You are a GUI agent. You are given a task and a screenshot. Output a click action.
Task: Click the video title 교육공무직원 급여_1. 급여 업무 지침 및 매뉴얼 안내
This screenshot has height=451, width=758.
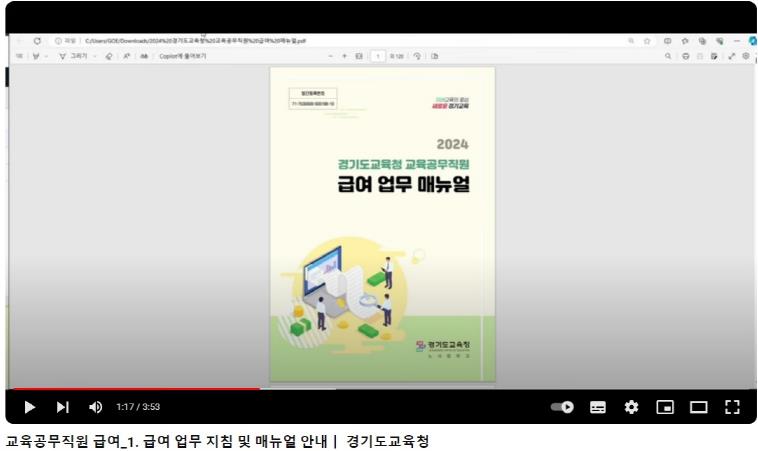click(166, 441)
